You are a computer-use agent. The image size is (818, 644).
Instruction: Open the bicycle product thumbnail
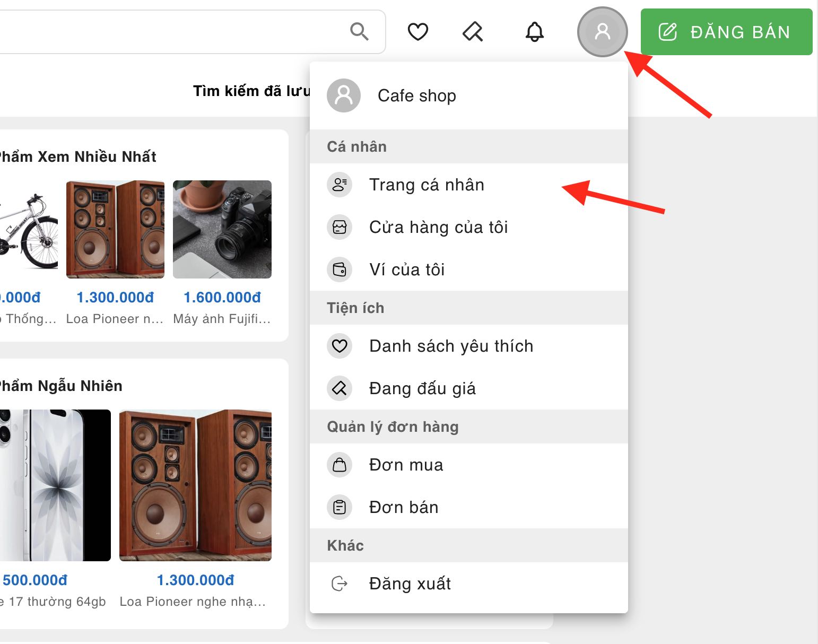pyautogui.click(x=29, y=229)
